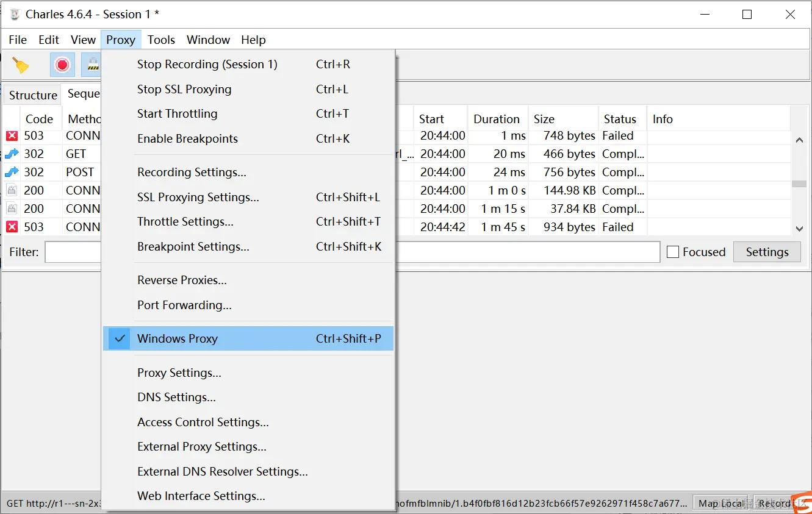Select the row with duration 24 ms
Viewport: 812px width, 514px height.
pos(397,172)
